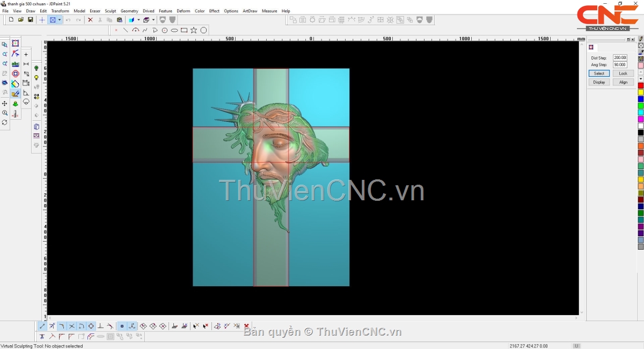Click the red X delete icon
The height and width of the screenshot is (349, 644).
pyautogui.click(x=90, y=20)
